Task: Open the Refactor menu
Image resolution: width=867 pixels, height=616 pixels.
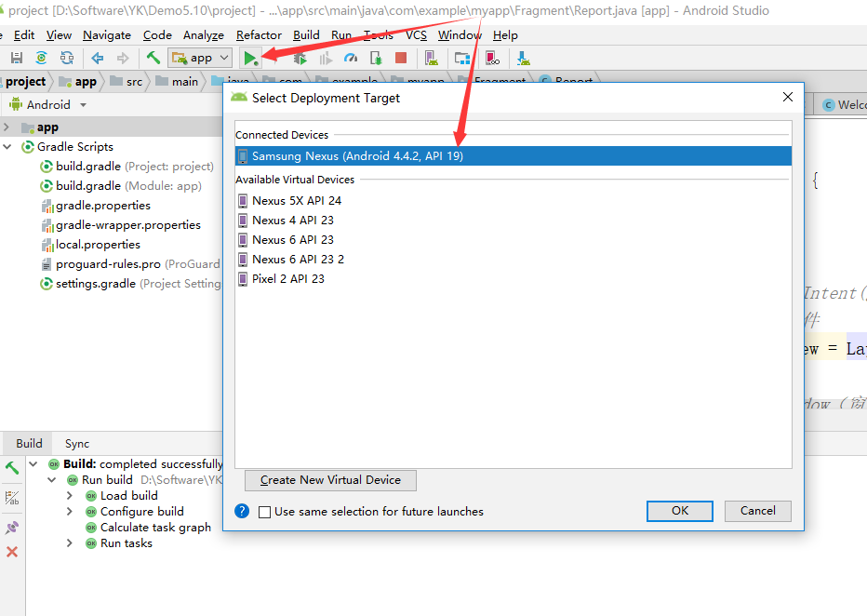Action: tap(259, 35)
